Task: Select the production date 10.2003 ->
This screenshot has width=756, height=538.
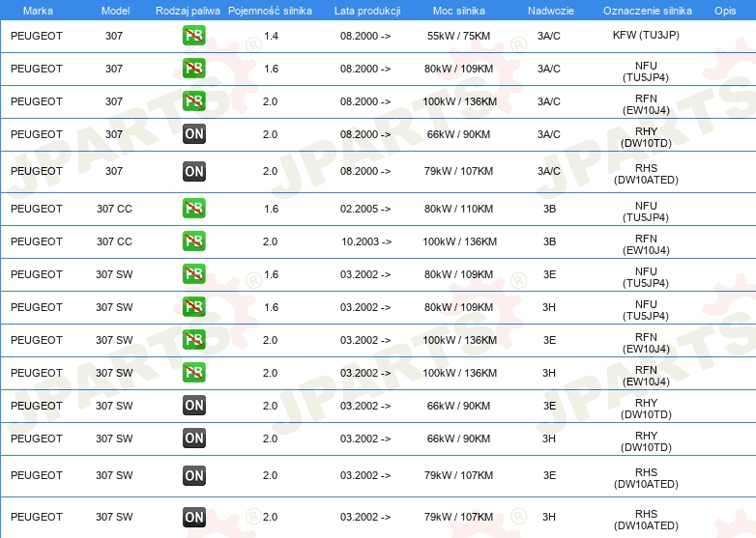Action: [x=366, y=241]
